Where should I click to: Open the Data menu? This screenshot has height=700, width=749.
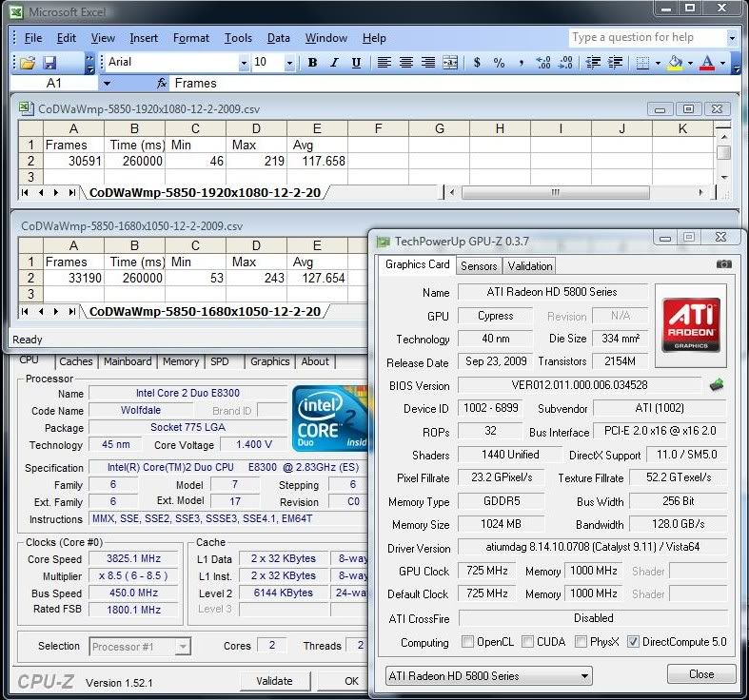tap(279, 38)
